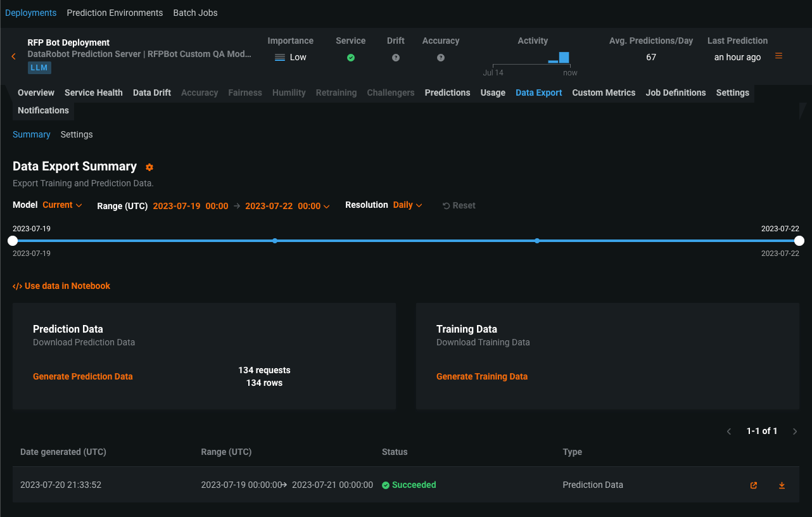Click the right handle of date range slider
The height and width of the screenshot is (517, 812).
click(x=799, y=241)
